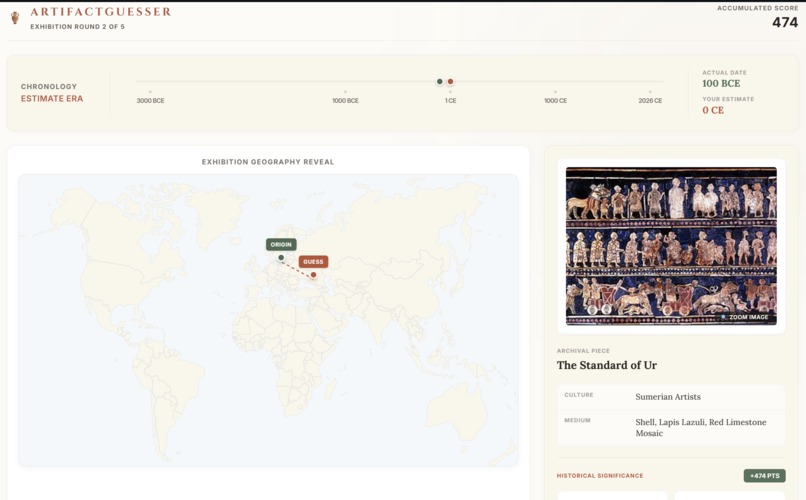806x500 pixels.
Task: Open the Standard of Ur artifact image
Action: pos(671,246)
